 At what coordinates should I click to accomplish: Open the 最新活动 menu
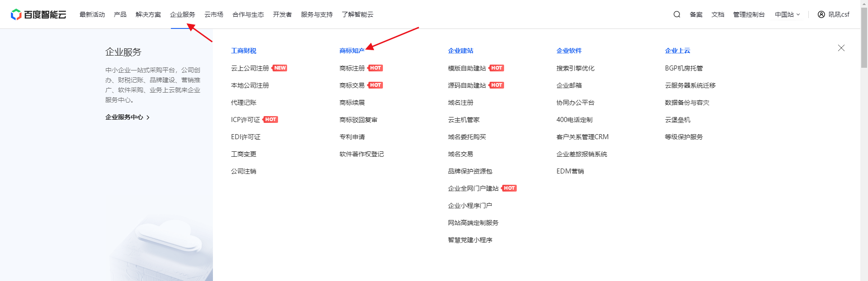[x=92, y=14]
